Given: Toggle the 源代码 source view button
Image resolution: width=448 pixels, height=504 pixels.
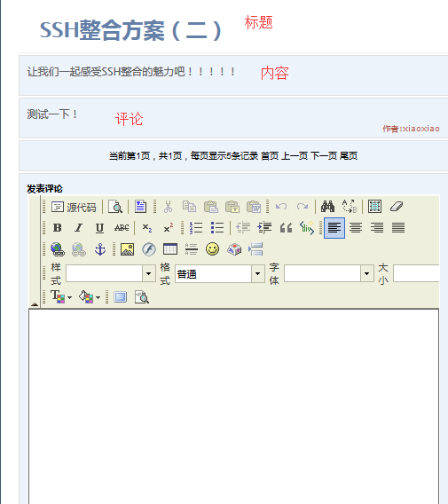Looking at the screenshot, I should pyautogui.click(x=74, y=207).
